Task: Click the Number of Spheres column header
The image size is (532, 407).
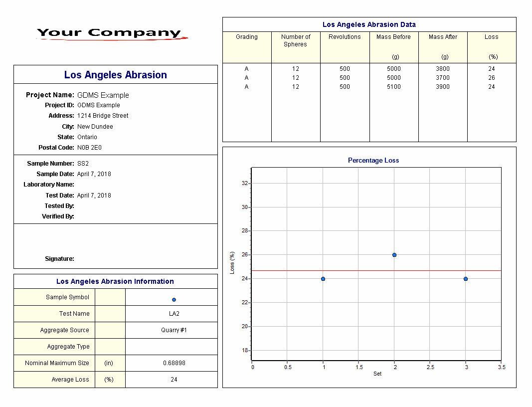Action: [x=296, y=40]
